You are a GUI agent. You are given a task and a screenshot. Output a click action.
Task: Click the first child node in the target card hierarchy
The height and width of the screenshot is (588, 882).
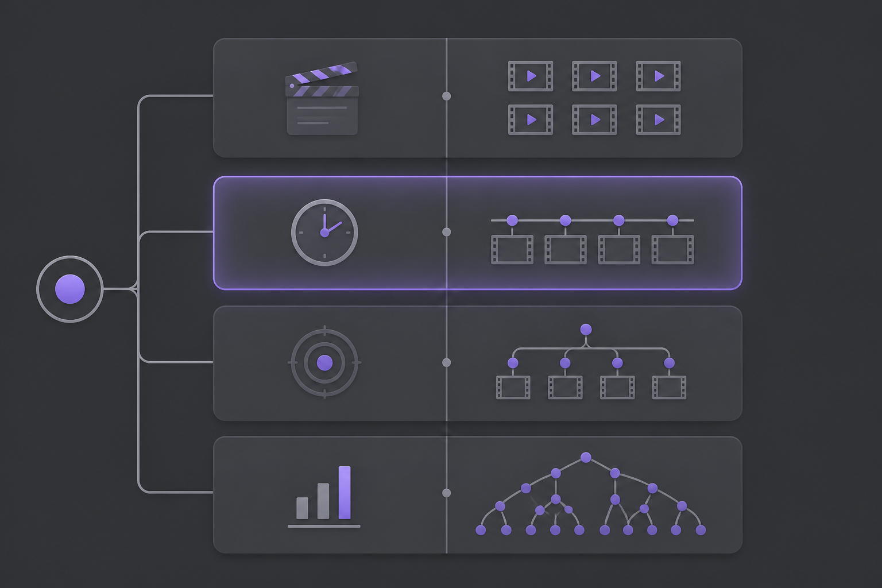(x=513, y=363)
